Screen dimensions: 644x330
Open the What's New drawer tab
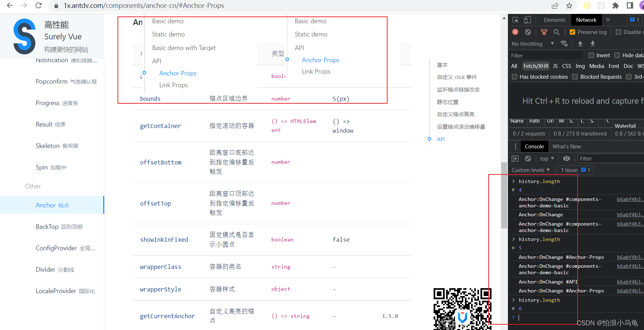(566, 147)
